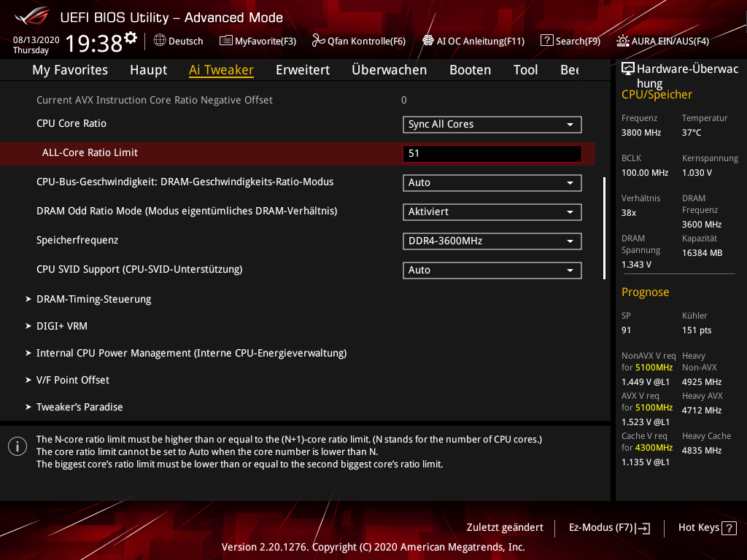Viewport: 747px width, 560px height.
Task: Click the 16384 MB Kapazität value
Action: [703, 253]
